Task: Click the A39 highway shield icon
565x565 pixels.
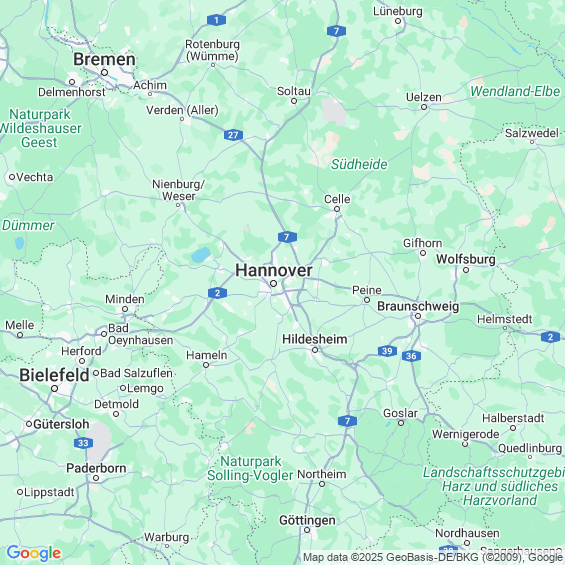Action: click(x=387, y=351)
